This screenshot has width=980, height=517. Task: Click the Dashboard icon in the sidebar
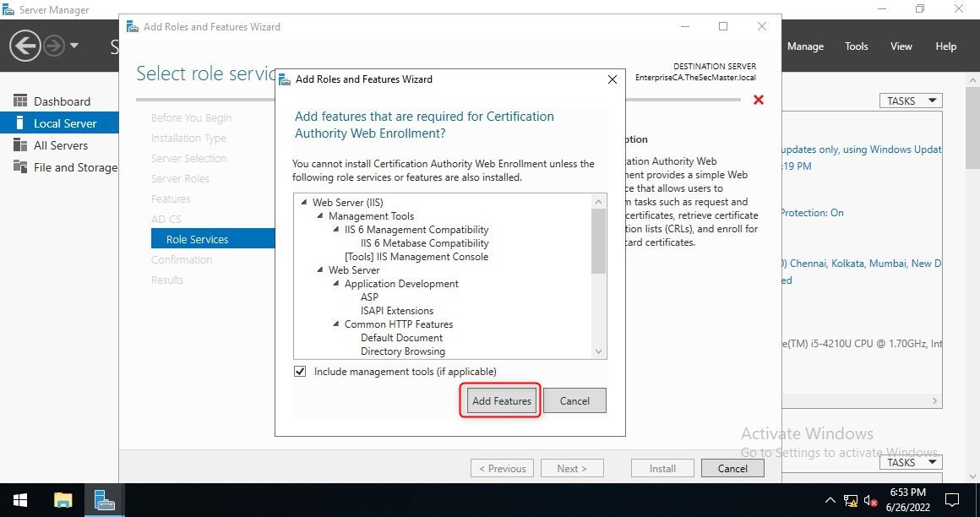(x=20, y=101)
